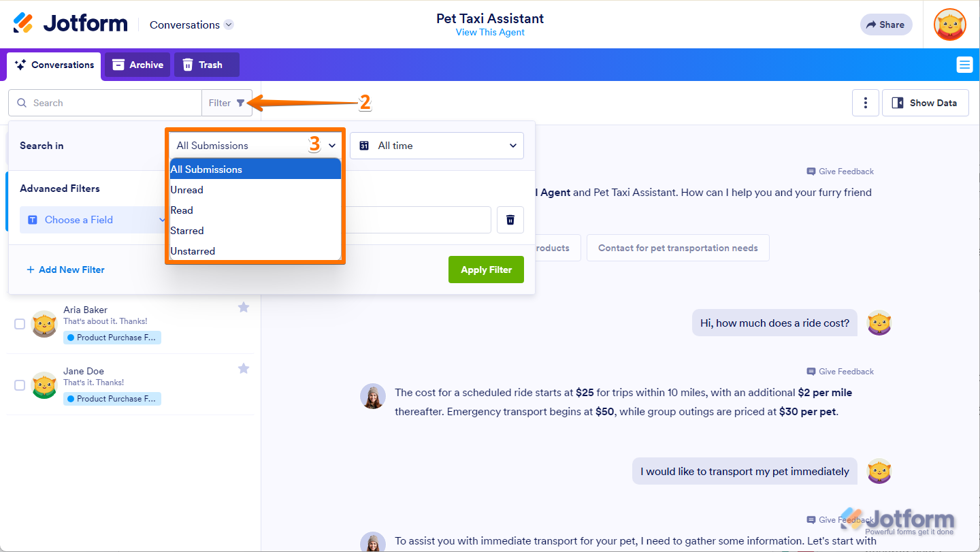Switch to the Archive tab
The width and height of the screenshot is (980, 552).
click(x=137, y=65)
